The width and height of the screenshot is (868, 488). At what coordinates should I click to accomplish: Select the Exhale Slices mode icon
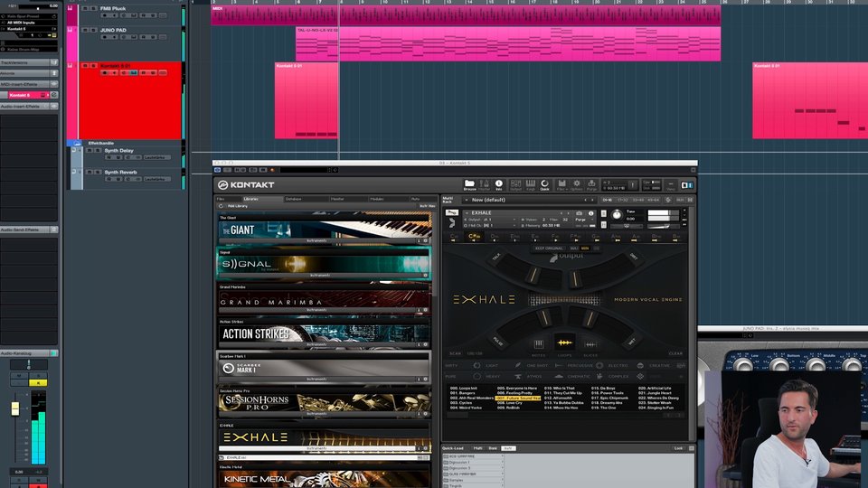[590, 344]
